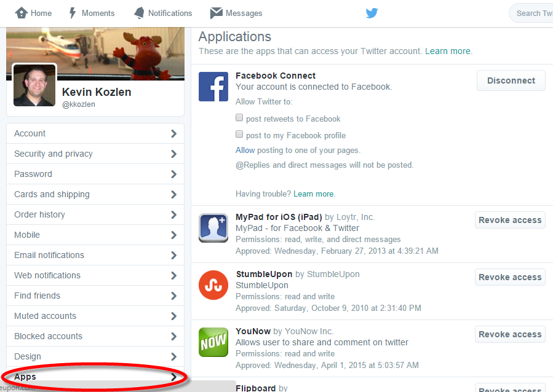Expand the Security and privacy chevron
Viewport: 553px width, 392px height.
[x=173, y=154]
